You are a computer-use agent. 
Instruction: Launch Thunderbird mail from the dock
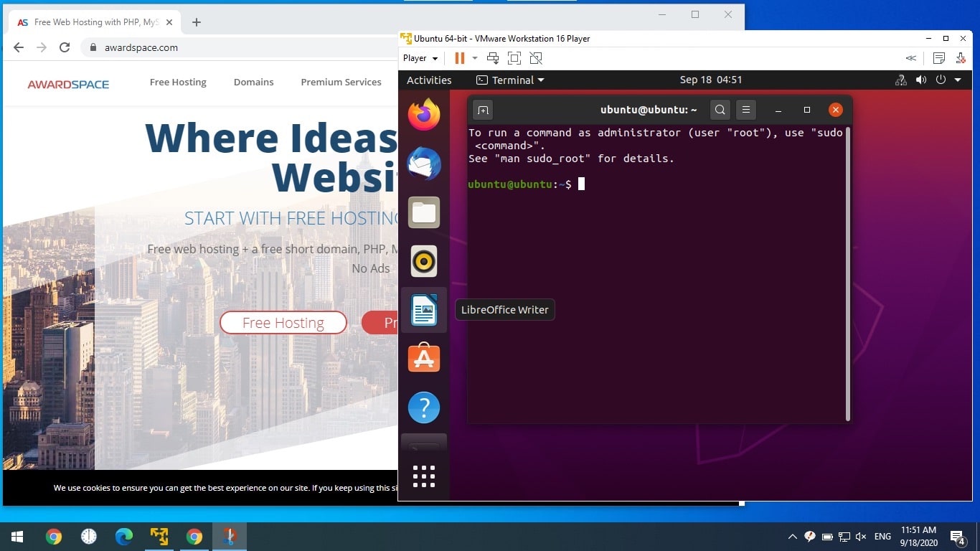[x=424, y=164]
